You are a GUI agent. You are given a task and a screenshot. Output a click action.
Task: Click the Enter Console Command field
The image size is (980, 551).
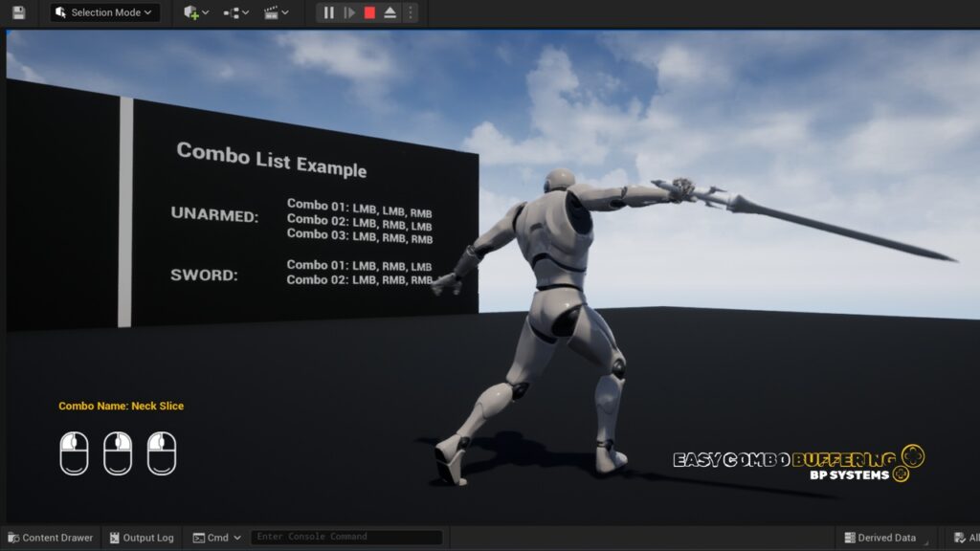[345, 538]
